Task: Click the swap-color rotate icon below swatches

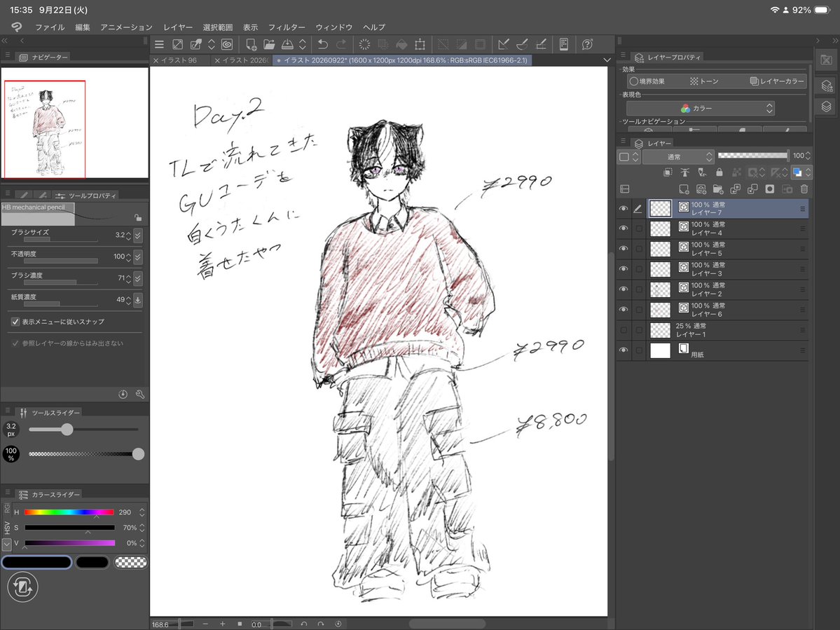Action: (x=22, y=587)
